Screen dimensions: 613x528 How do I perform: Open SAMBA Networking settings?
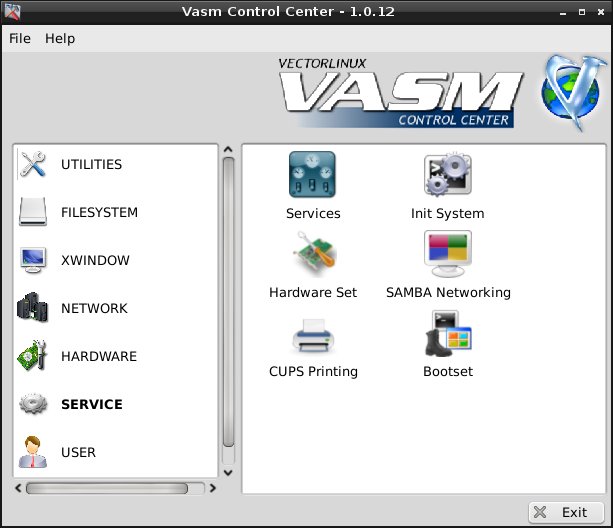click(x=447, y=254)
